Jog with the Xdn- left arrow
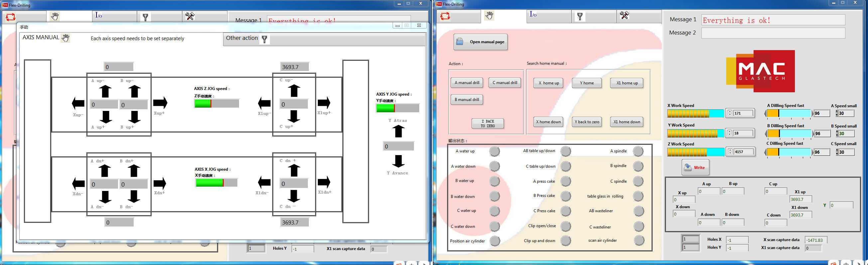Screen dimensions: 868x265 tap(78, 184)
